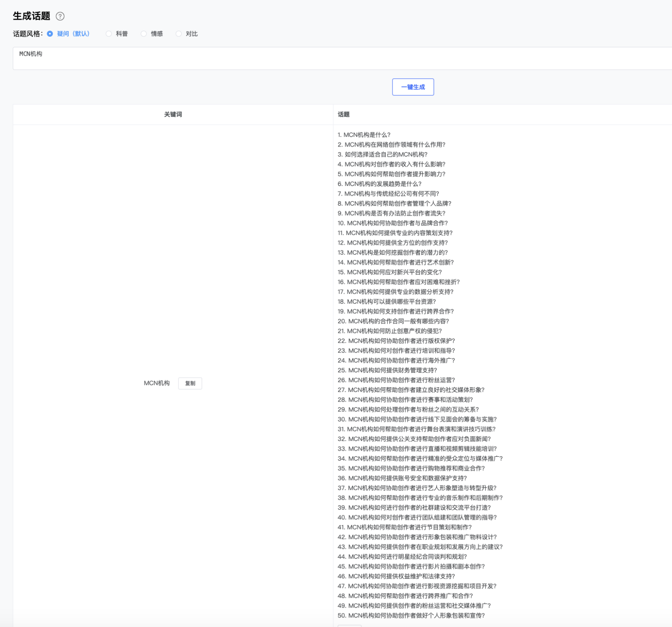Choose the 情感 style radio button

pos(143,34)
